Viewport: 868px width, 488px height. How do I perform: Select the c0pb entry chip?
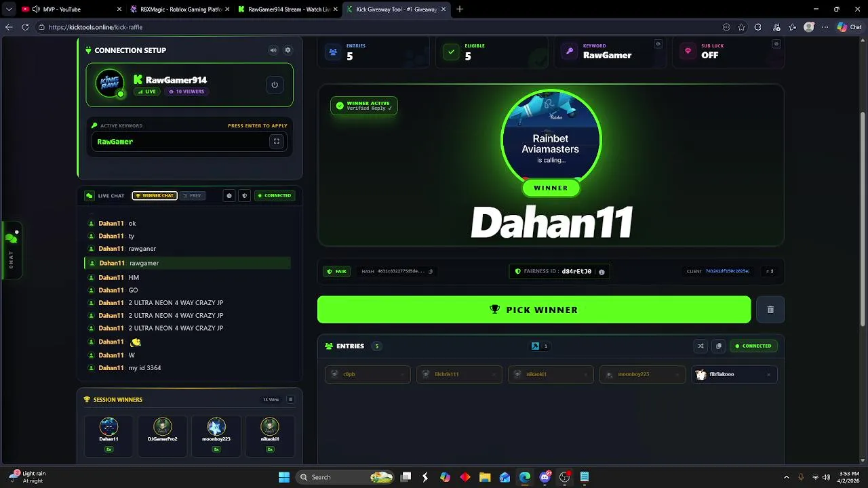[368, 374]
